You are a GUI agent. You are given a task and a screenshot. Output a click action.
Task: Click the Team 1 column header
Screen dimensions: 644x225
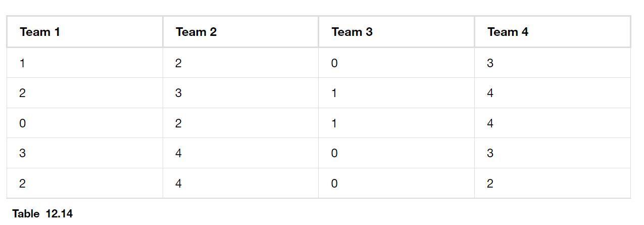click(40, 32)
